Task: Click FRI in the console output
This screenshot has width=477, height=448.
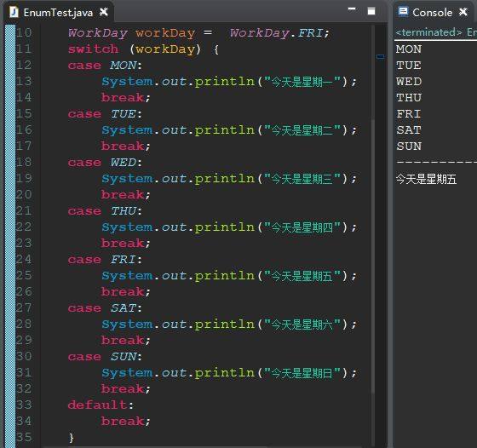Action: click(409, 114)
